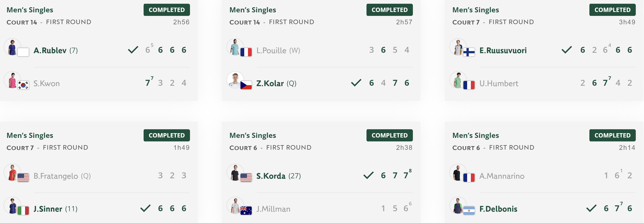Open the F.Delbonis player name
Viewport: 644px width, 223px height.
click(498, 209)
